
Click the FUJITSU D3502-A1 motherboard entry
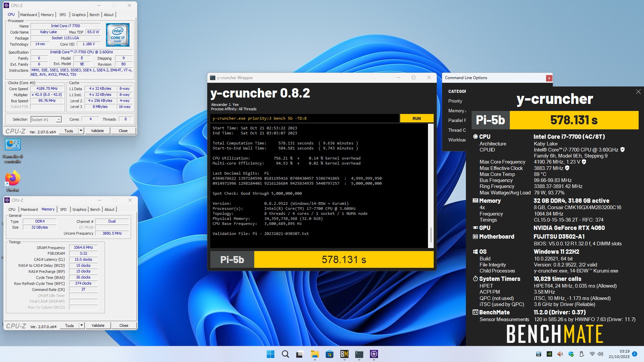click(559, 237)
